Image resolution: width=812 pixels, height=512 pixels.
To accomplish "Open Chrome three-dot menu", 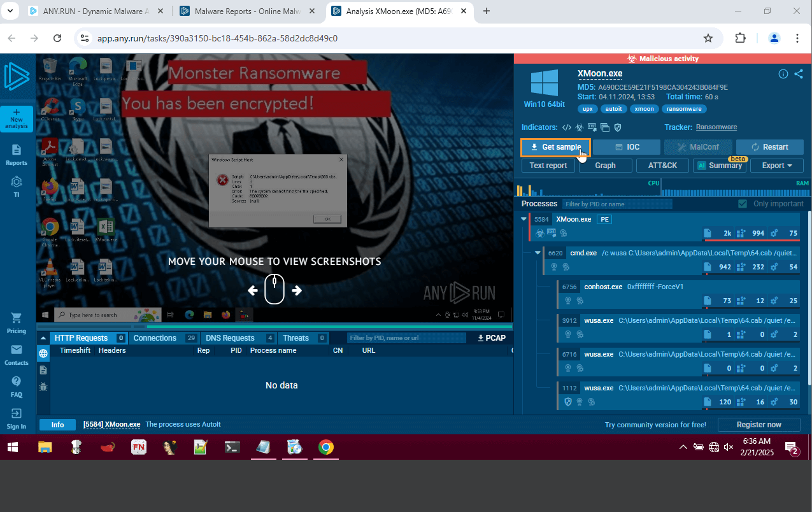I will coord(797,38).
